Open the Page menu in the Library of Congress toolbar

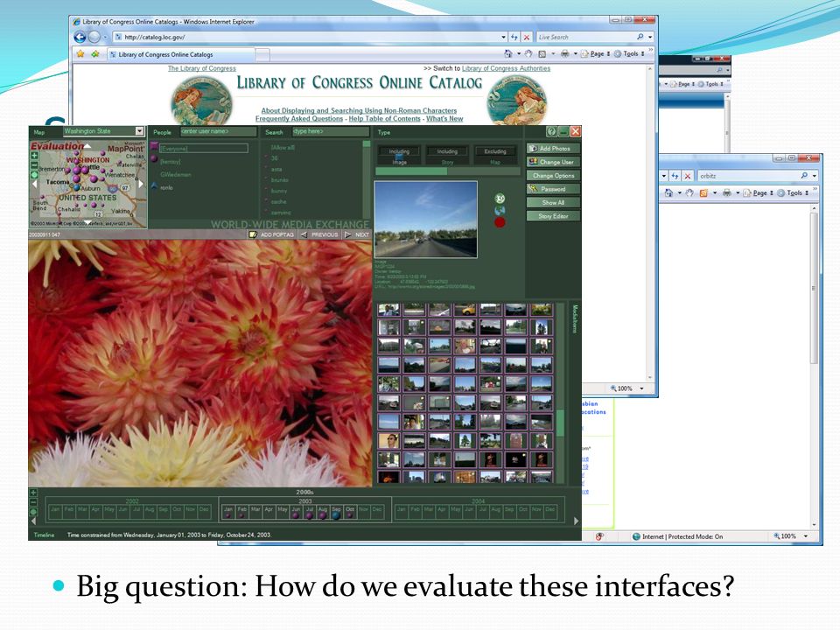click(596, 53)
